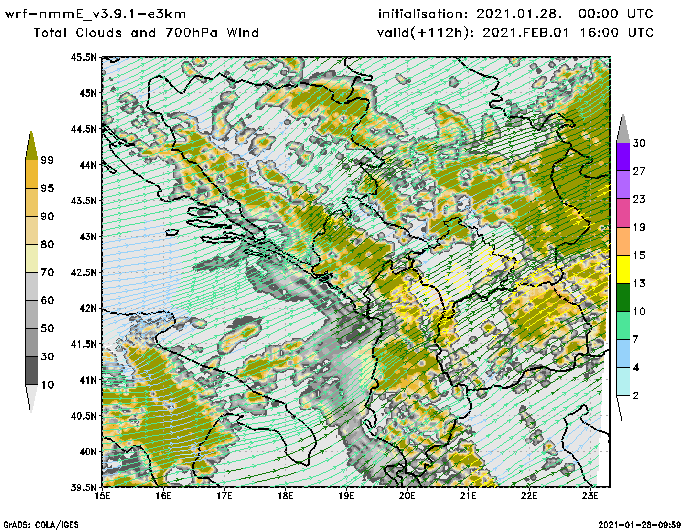Click the '21E' longitude label
Viewport: 700px width, 530px height.
(468, 496)
